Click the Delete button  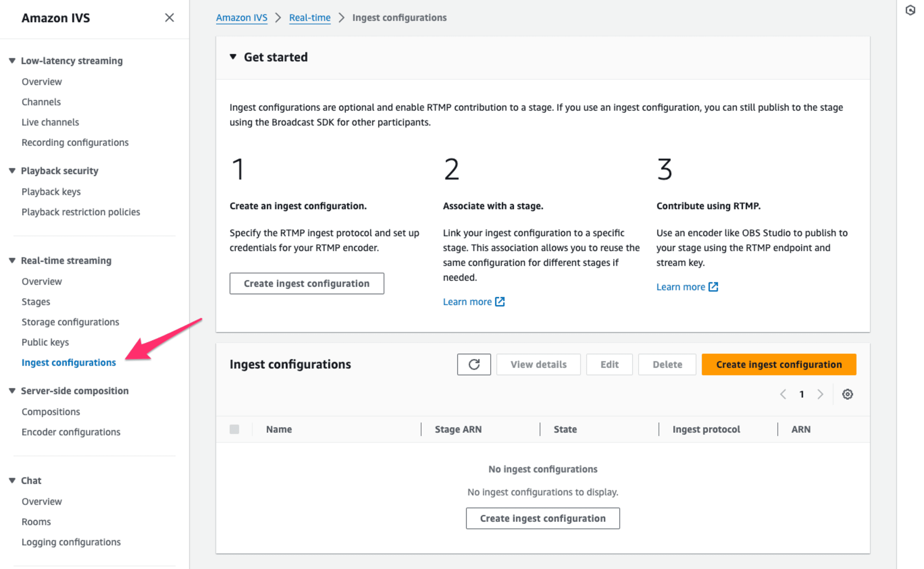tap(667, 364)
